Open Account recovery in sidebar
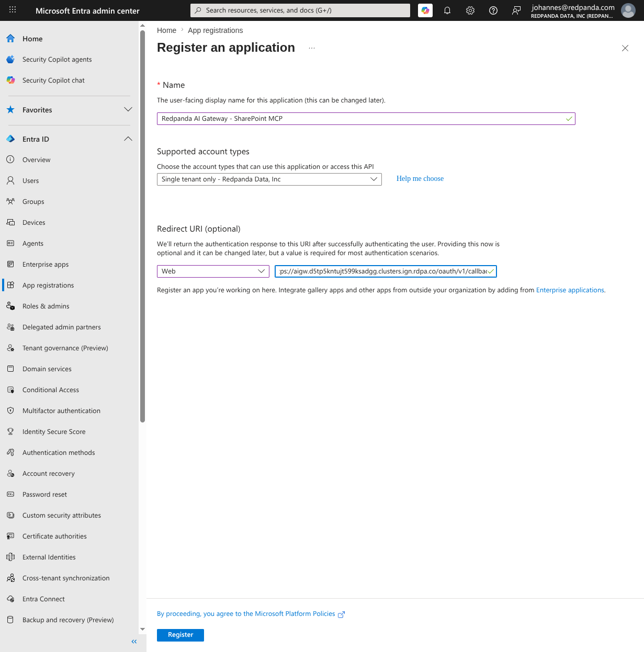 [49, 474]
